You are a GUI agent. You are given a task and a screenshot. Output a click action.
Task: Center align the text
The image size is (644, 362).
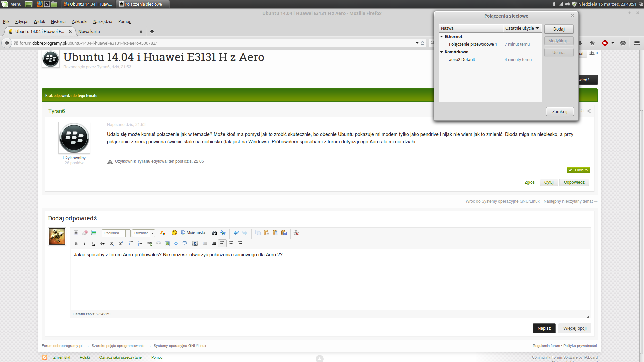[231, 244]
